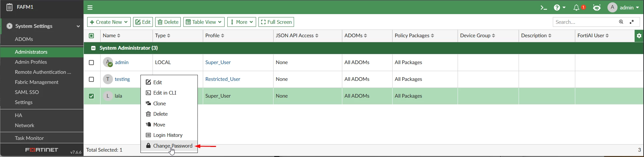Select Change Password in context menu

(169, 146)
